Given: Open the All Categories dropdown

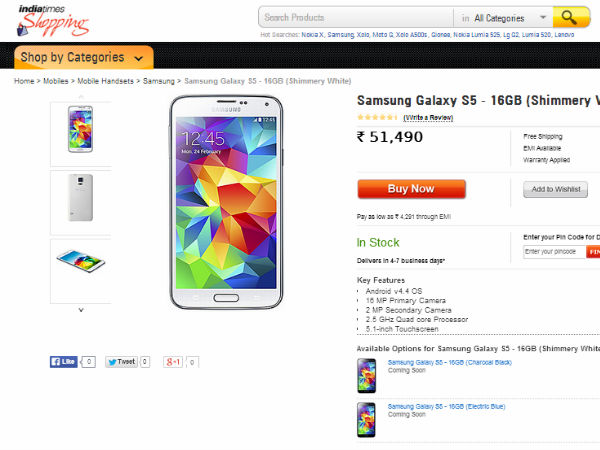Looking at the screenshot, I should tap(511, 17).
